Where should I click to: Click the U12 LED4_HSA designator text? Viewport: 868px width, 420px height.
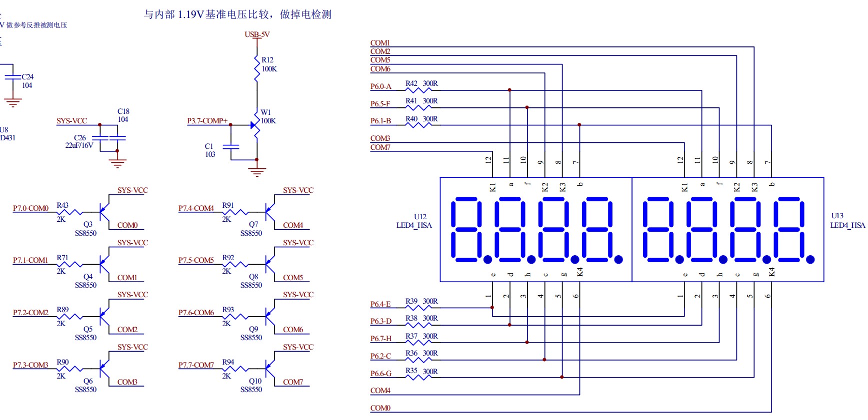click(x=414, y=221)
